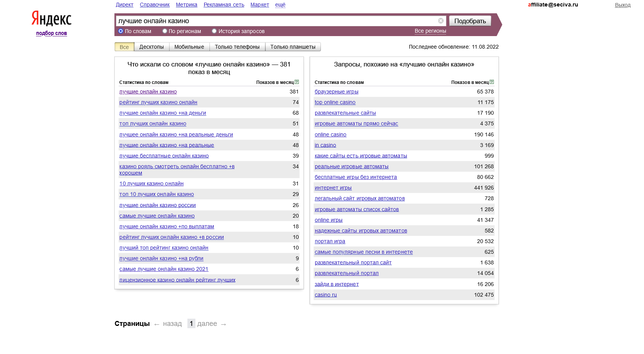
Task: Open лучшие онлайн казино +на рубли link
Action: (x=161, y=258)
